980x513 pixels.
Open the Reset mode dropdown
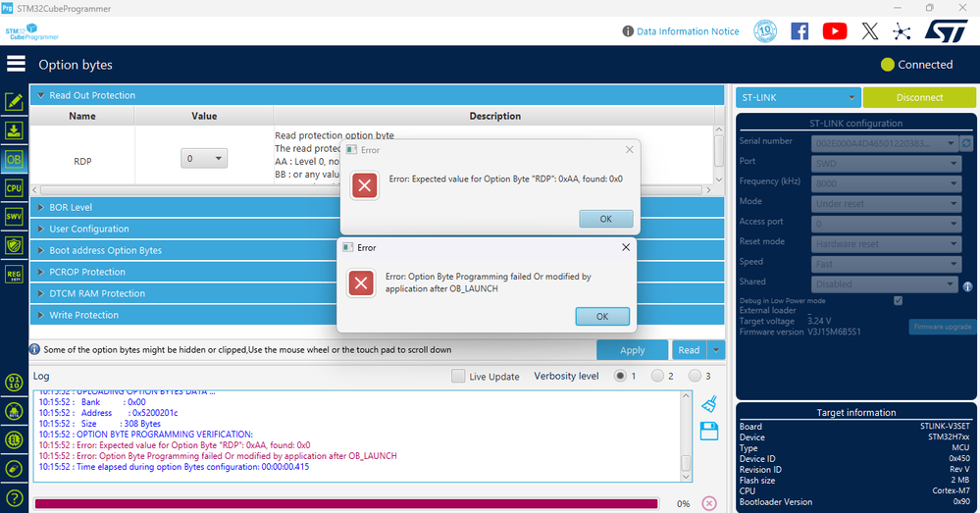pyautogui.click(x=886, y=243)
